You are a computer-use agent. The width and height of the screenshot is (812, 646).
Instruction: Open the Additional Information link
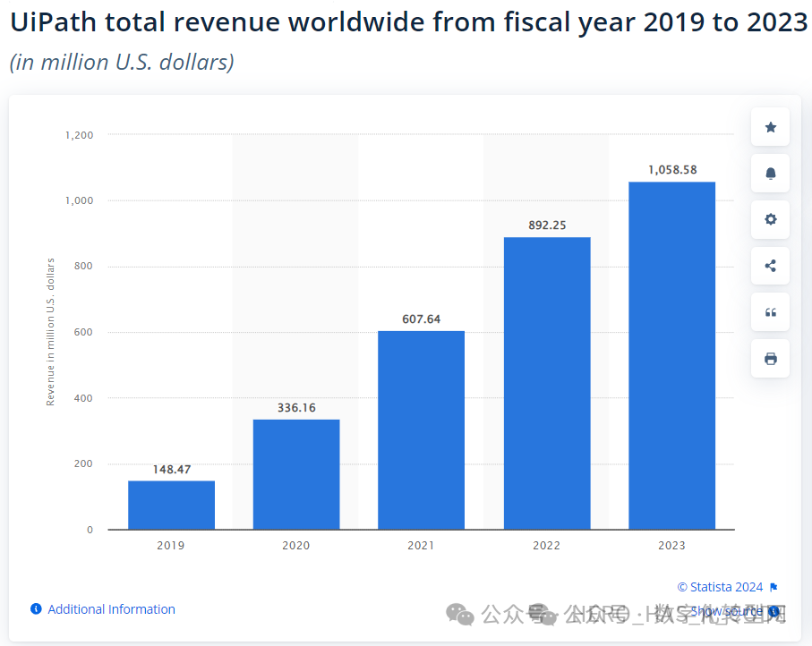click(x=111, y=609)
